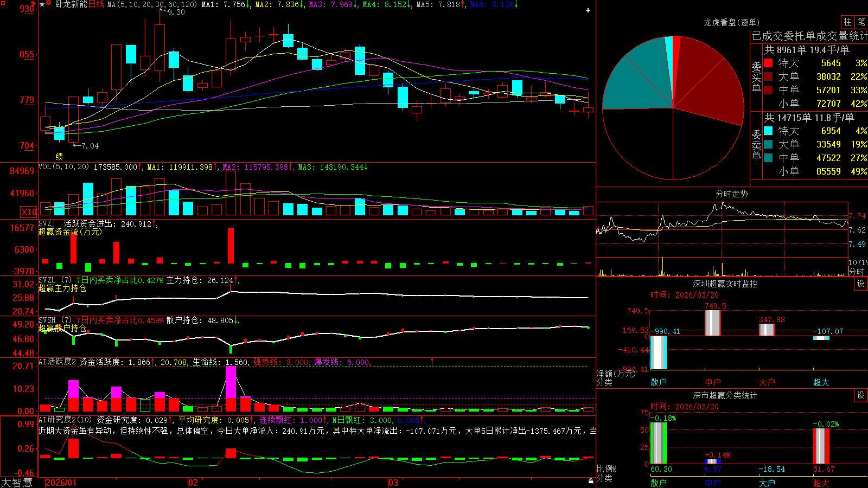Screen dimensions: 868x488
Task: Click the 散户持仓: 48.805 reading
Action: [x=202, y=320]
